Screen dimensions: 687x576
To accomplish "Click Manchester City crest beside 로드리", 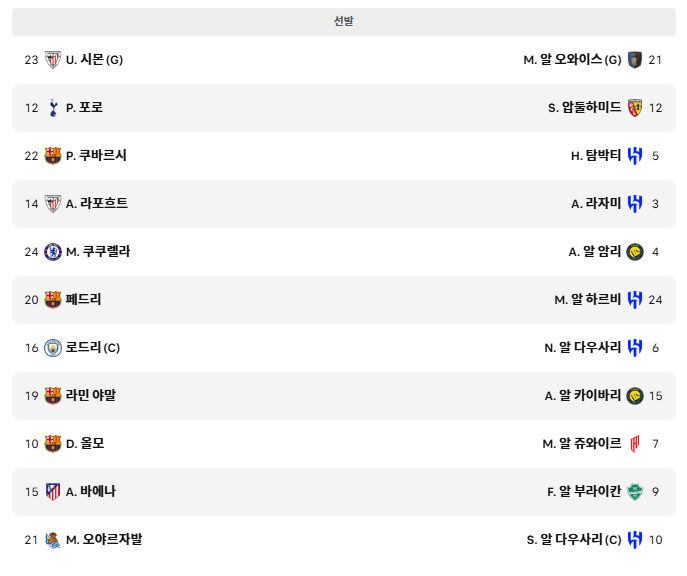I will pos(53,348).
